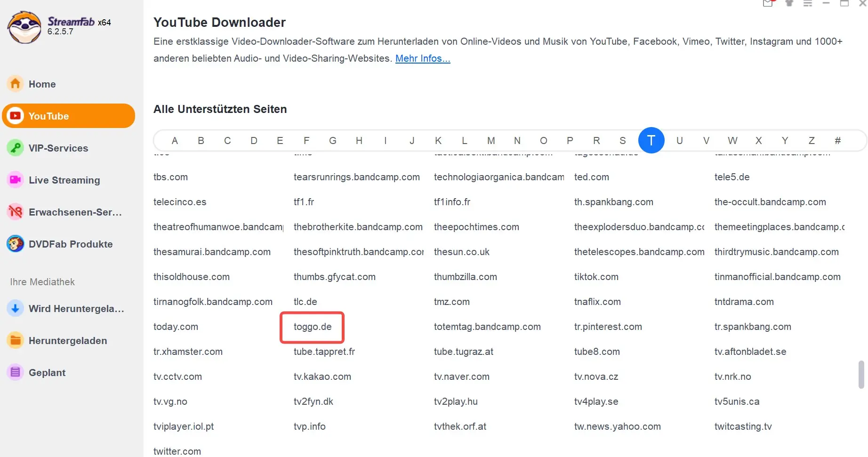Image resolution: width=868 pixels, height=457 pixels.
Task: Switch to letter N tab
Action: pos(517,140)
